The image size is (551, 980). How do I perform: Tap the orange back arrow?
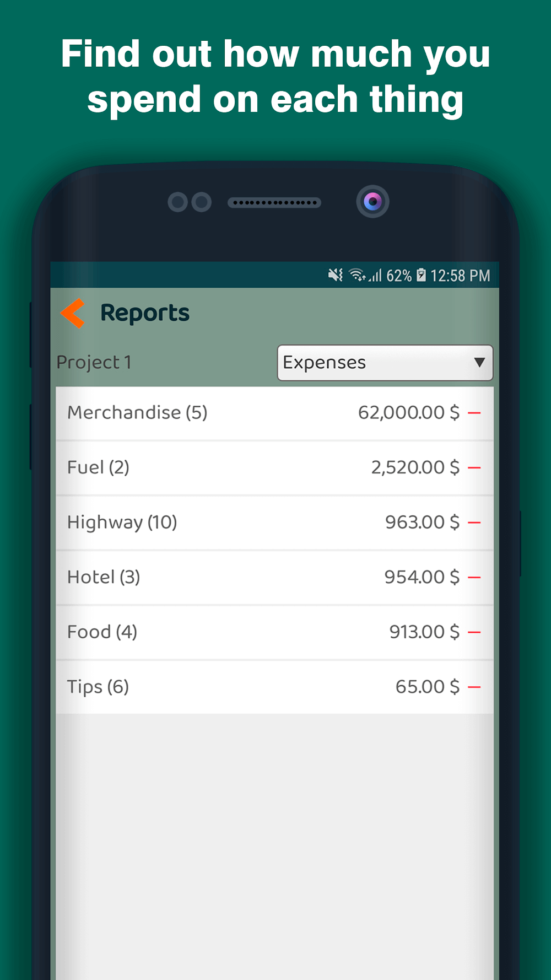73,313
